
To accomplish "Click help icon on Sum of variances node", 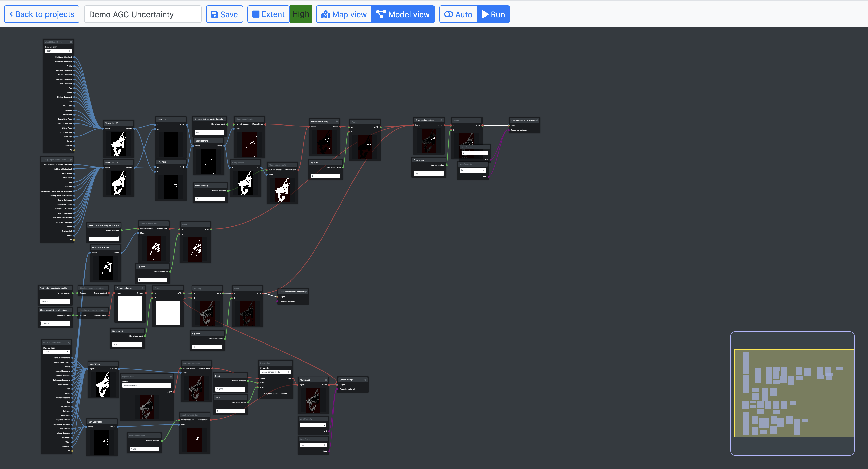I will (x=142, y=288).
